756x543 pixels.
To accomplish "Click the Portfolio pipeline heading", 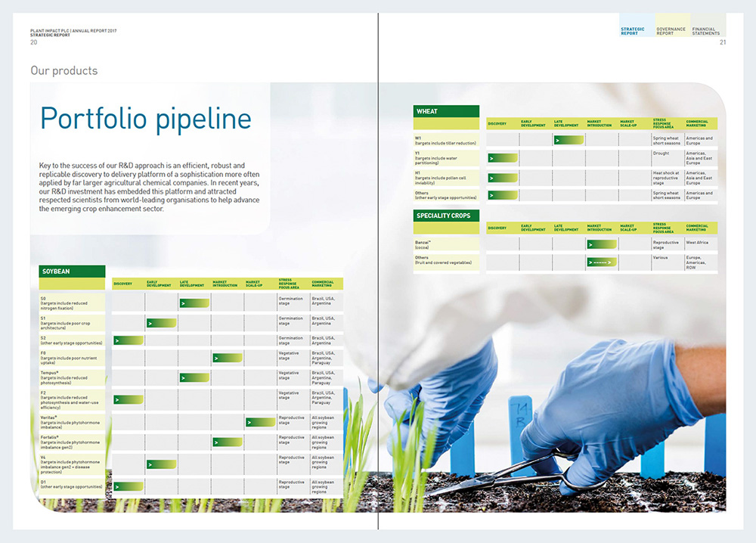I will [x=147, y=119].
